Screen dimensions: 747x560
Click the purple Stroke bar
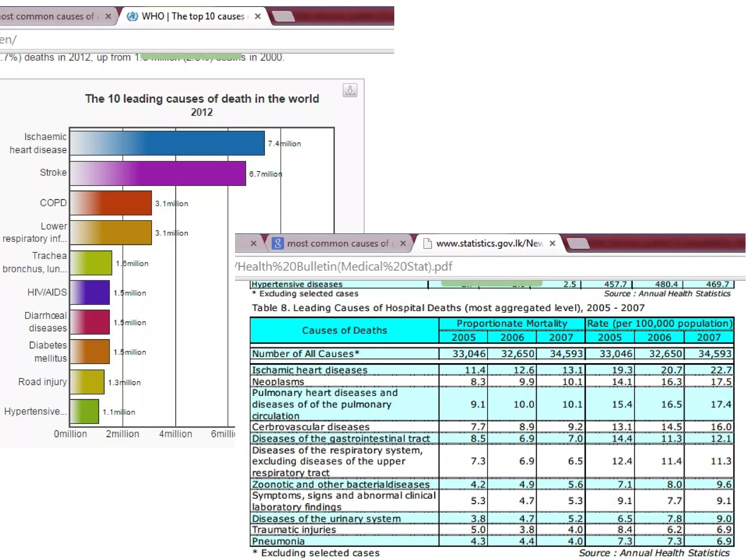(158, 173)
